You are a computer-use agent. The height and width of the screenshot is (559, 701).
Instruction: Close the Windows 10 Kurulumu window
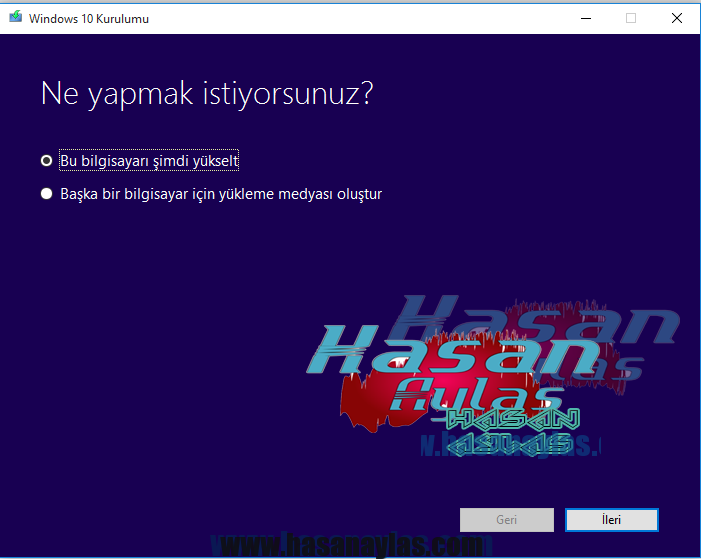click(677, 18)
